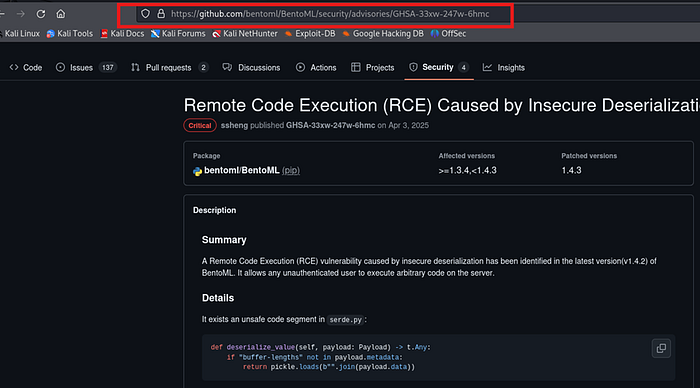Click the Description section label

(214, 210)
